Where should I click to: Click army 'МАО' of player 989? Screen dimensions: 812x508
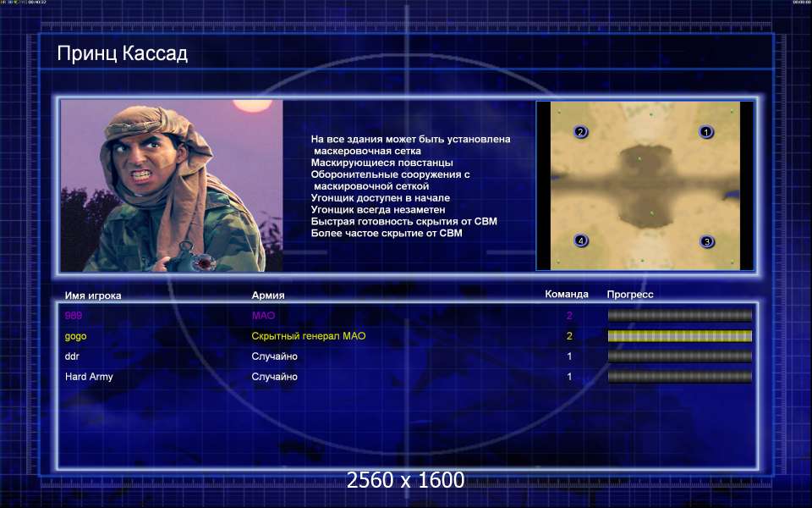263,315
